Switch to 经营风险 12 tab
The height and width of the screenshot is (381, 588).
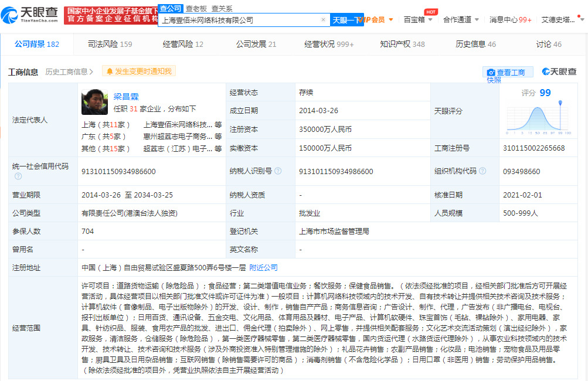183,44
